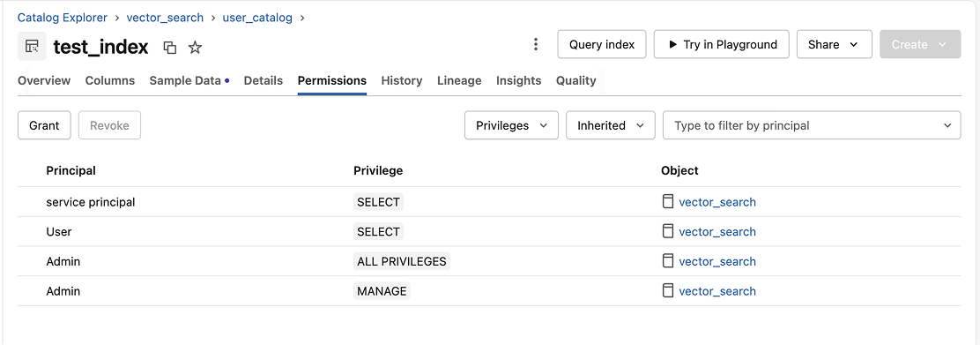Go to Catalog Explorer breadcrumb
The height and width of the screenshot is (345, 980).
63,18
